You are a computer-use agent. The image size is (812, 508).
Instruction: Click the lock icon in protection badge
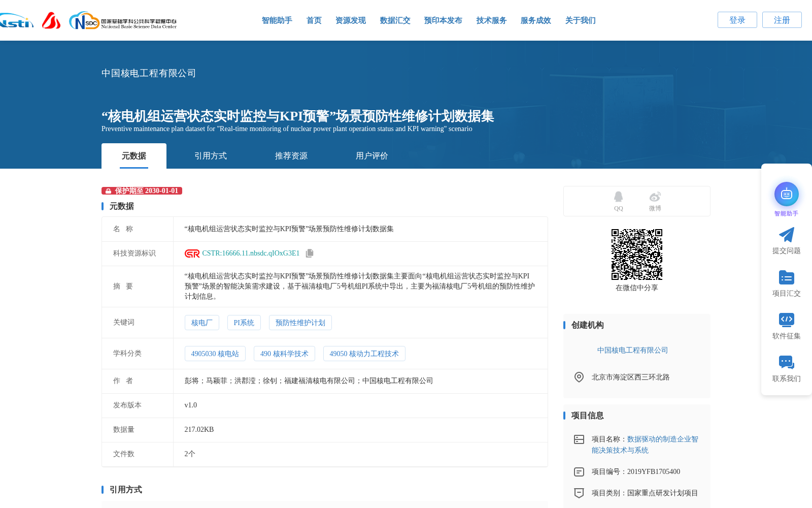108,191
